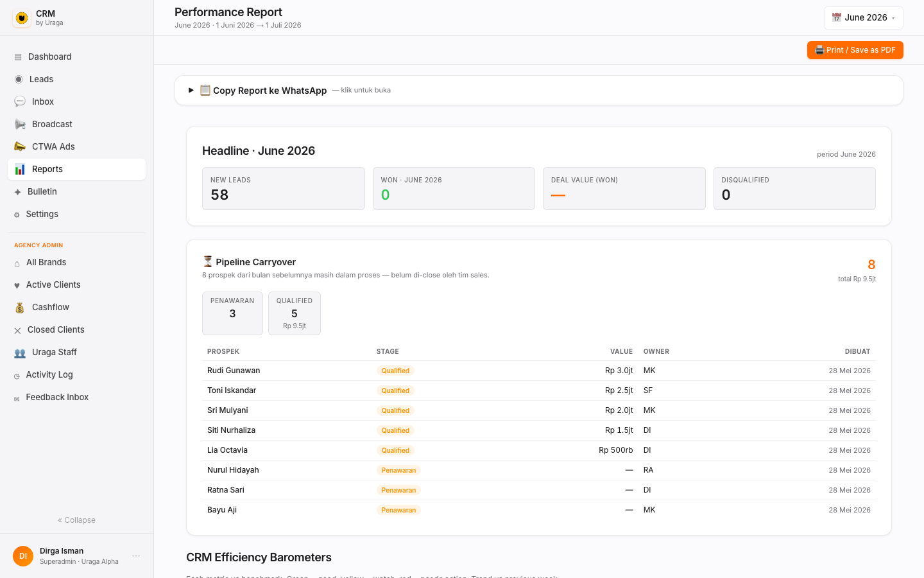Click prospect name Rudi Gunawan
Image resolution: width=924 pixels, height=578 pixels.
pos(234,371)
